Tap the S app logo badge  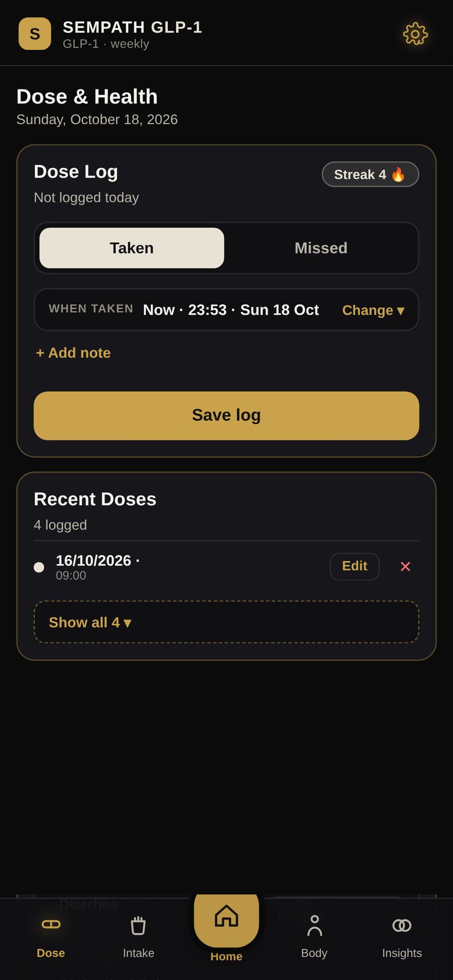click(x=35, y=34)
